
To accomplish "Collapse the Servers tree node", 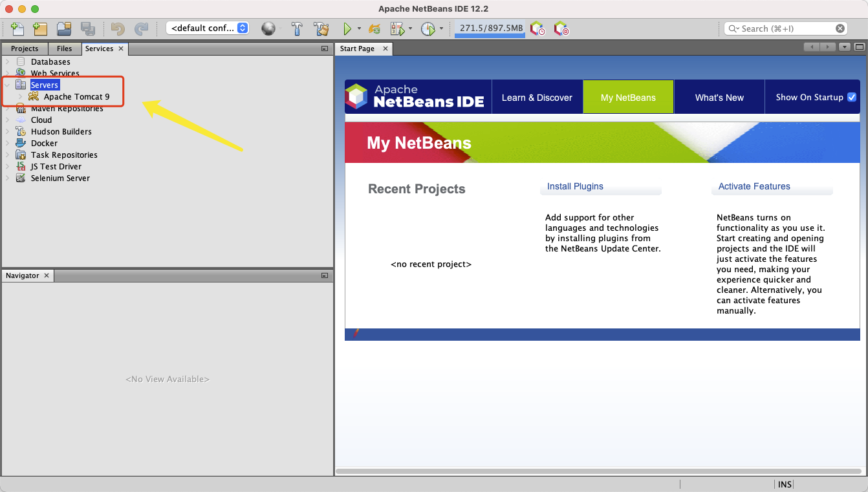I will click(x=7, y=85).
